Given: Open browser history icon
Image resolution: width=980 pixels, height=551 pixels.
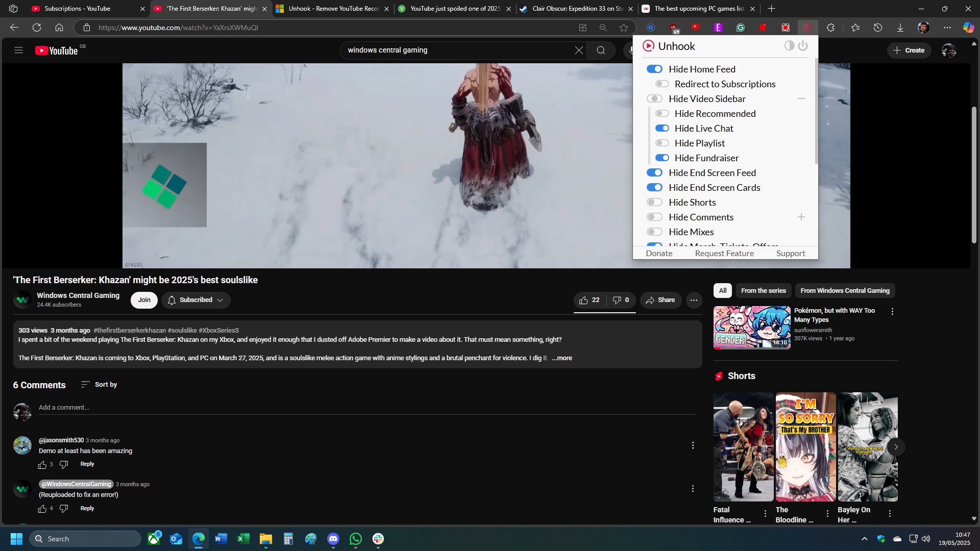Looking at the screenshot, I should (878, 28).
